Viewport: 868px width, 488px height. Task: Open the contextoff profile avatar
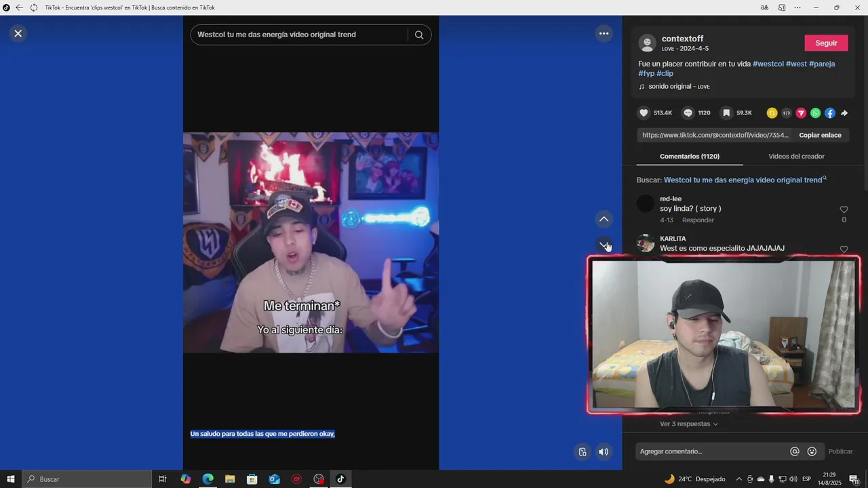[x=647, y=43]
